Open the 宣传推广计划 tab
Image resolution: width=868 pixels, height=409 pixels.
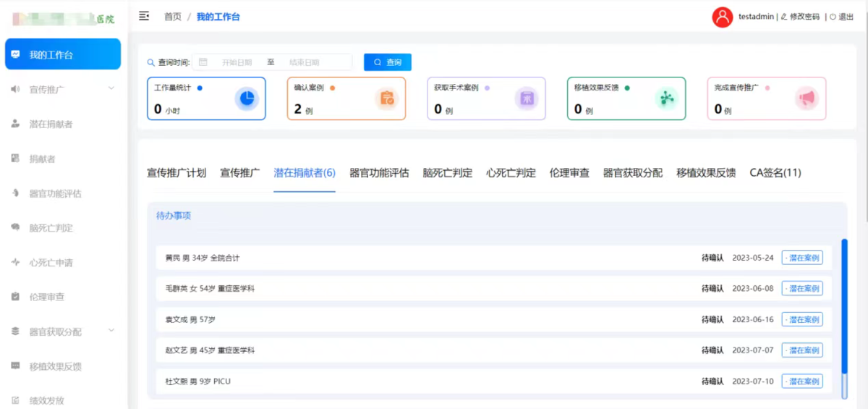point(176,173)
